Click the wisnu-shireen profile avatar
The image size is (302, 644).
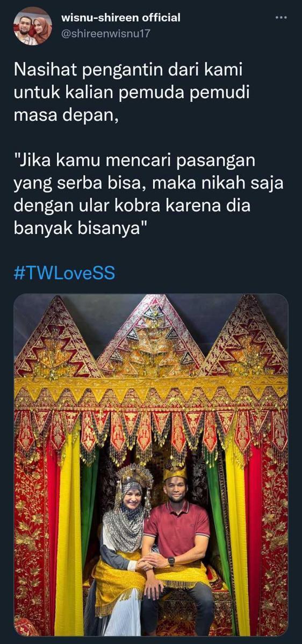[x=32, y=26]
